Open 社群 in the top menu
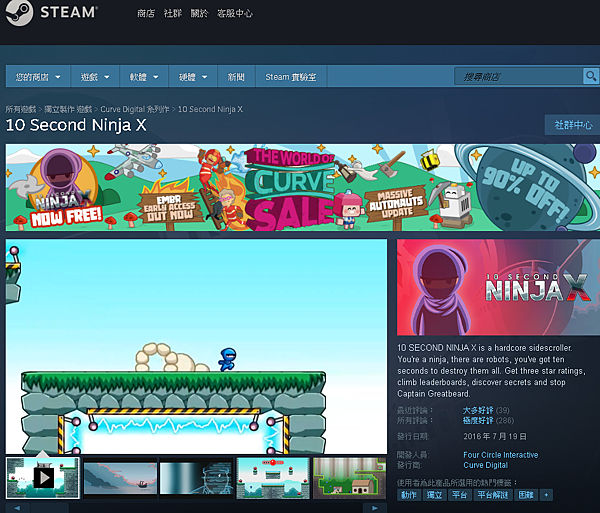The height and width of the screenshot is (513, 600). click(173, 14)
